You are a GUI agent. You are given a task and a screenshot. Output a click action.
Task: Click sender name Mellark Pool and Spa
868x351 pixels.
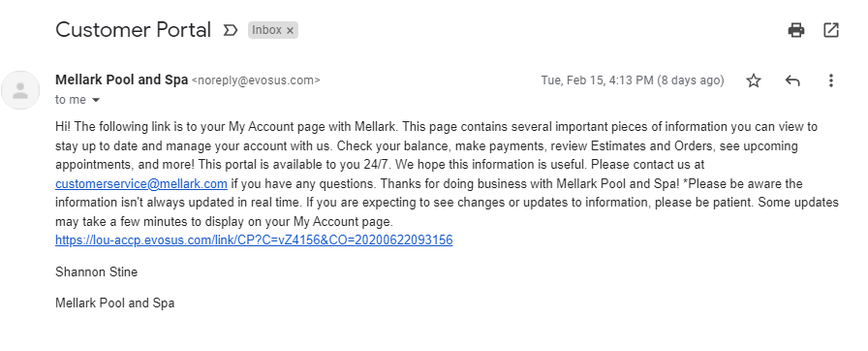point(122,80)
